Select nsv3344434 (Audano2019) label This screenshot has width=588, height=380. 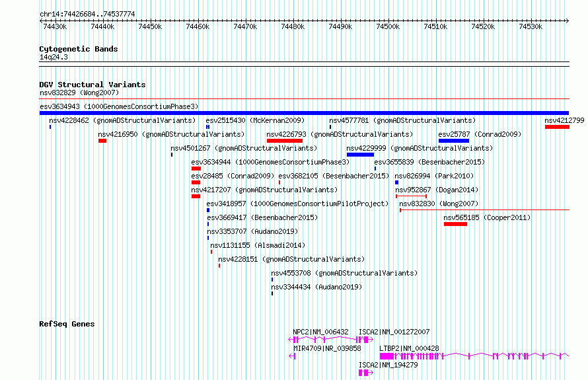tap(316, 287)
